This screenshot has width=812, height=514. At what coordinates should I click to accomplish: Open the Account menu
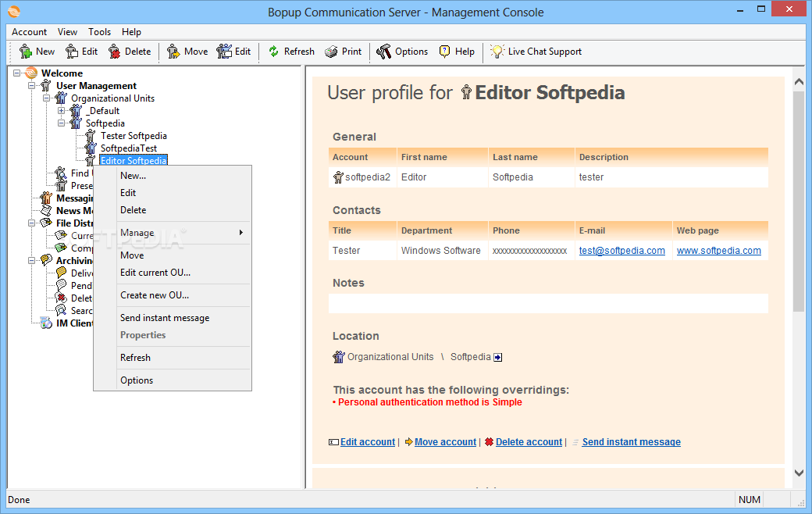tap(29, 32)
